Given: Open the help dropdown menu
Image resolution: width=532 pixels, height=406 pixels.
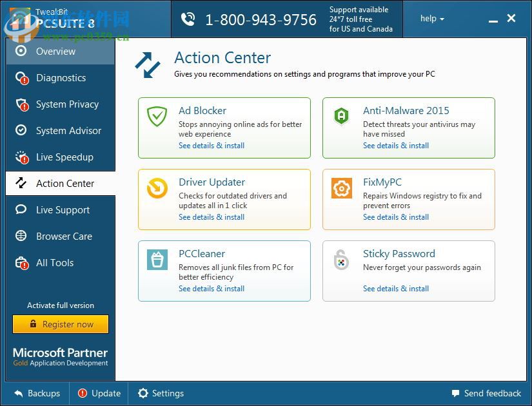Looking at the screenshot, I should point(431,19).
